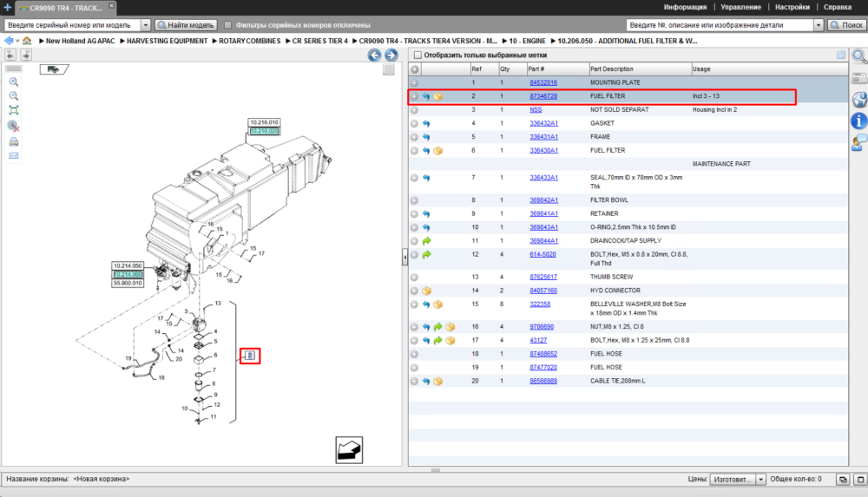This screenshot has width=868, height=497.
Task: Toggle the serial number filters checkbox
Action: point(227,25)
